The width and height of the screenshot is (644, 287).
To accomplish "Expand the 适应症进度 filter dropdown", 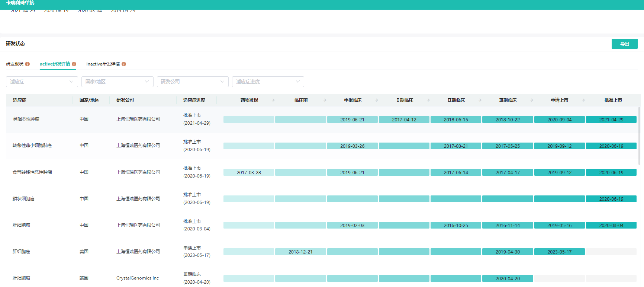I will point(268,82).
